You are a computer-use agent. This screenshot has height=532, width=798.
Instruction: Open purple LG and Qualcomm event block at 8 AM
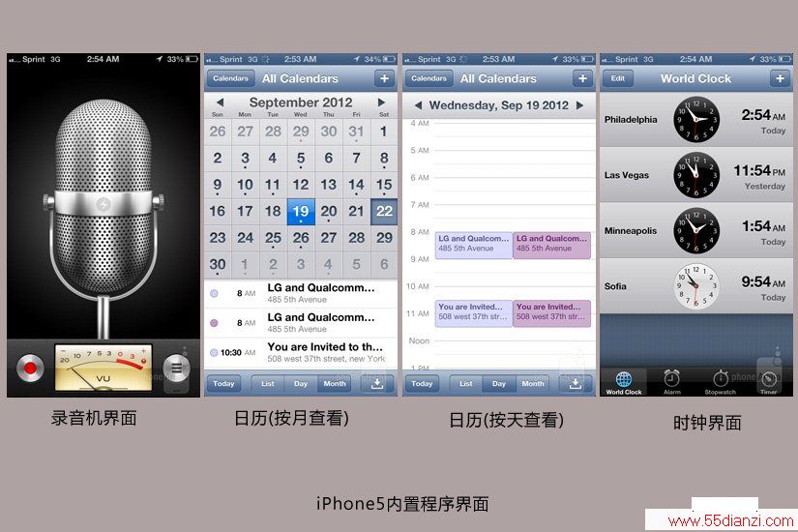(551, 246)
